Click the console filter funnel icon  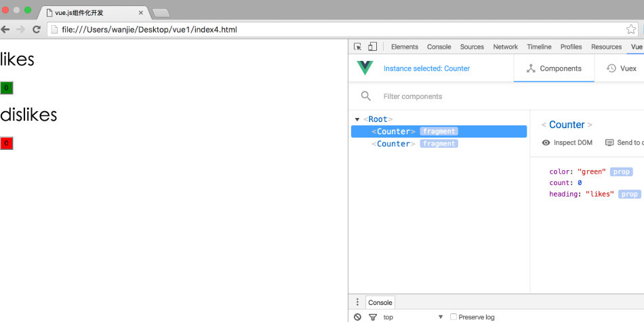tap(372, 317)
